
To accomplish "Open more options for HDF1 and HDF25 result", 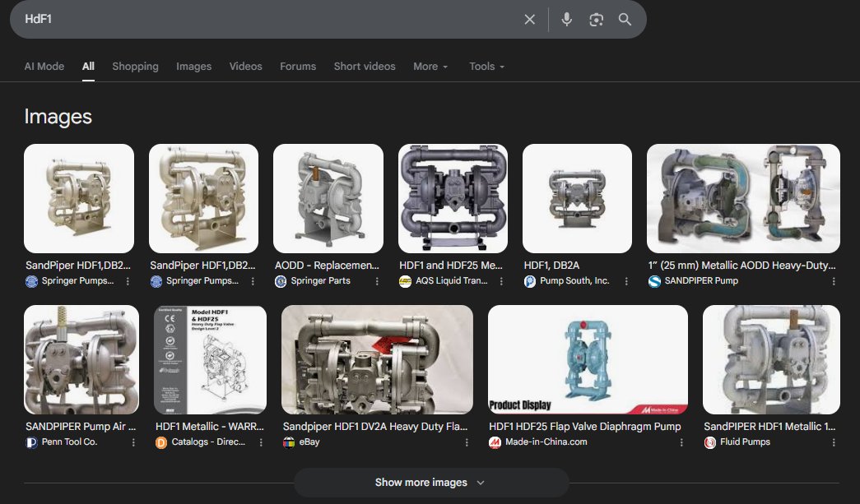I will point(500,281).
